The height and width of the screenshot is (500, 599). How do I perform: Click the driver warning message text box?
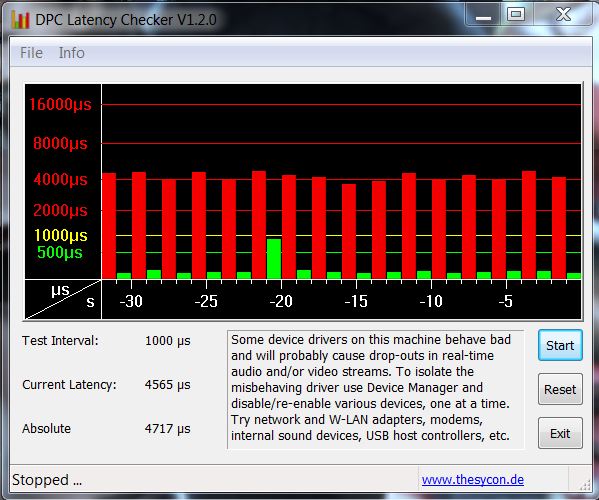pyautogui.click(x=376, y=389)
